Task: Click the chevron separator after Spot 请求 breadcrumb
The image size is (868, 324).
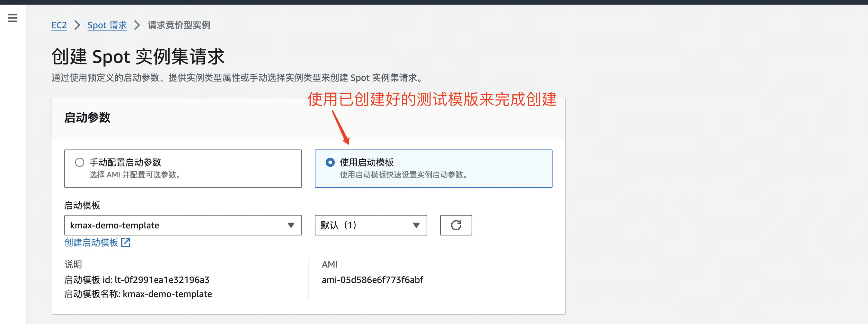Action: (x=137, y=25)
